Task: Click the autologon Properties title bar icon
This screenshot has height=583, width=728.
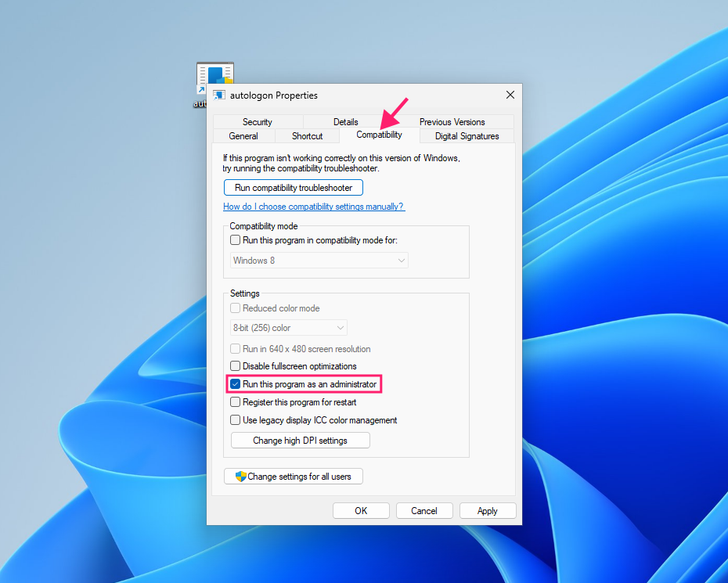Action: (x=219, y=95)
